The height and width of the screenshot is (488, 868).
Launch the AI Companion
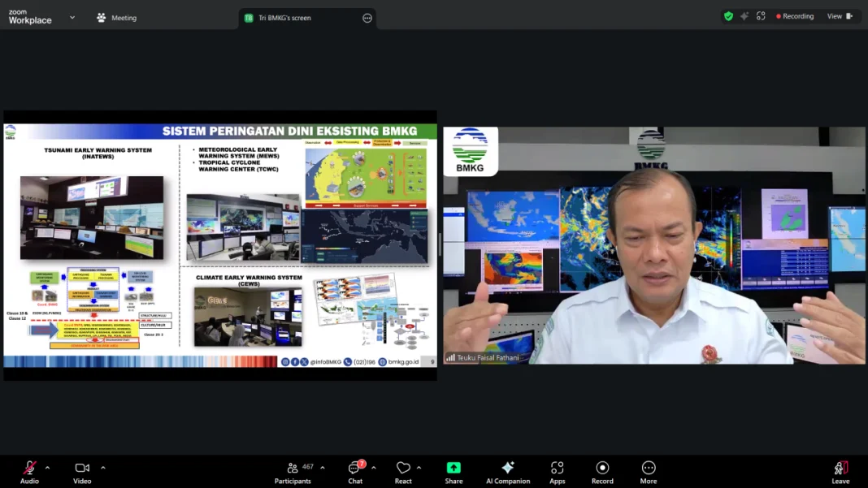pyautogui.click(x=508, y=472)
